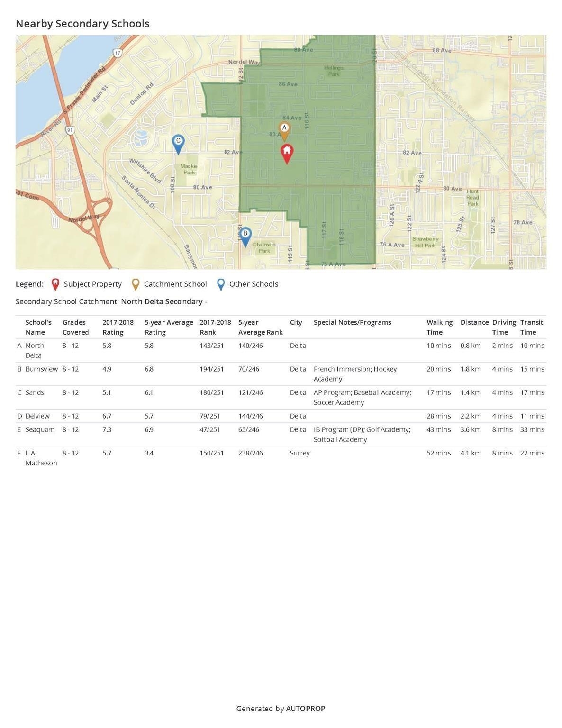Click the Seaquam school name cell
Screen dimensions: 562x728
pyautogui.click(x=40, y=429)
